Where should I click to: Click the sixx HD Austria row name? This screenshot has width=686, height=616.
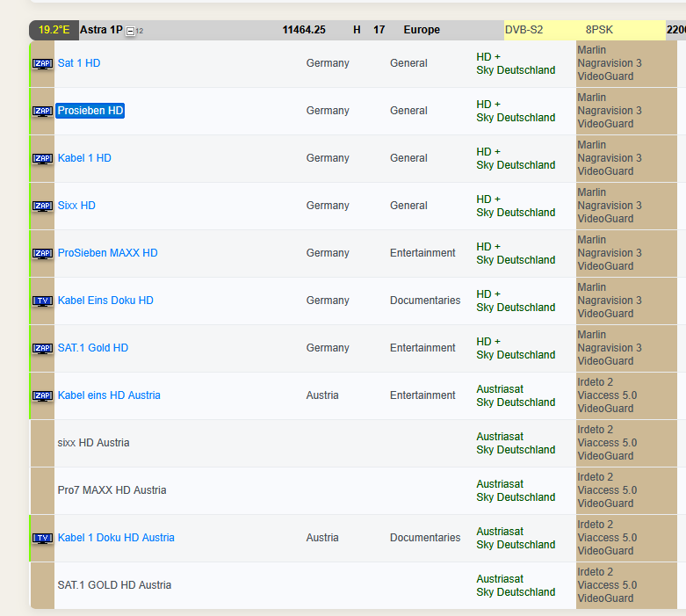click(94, 443)
